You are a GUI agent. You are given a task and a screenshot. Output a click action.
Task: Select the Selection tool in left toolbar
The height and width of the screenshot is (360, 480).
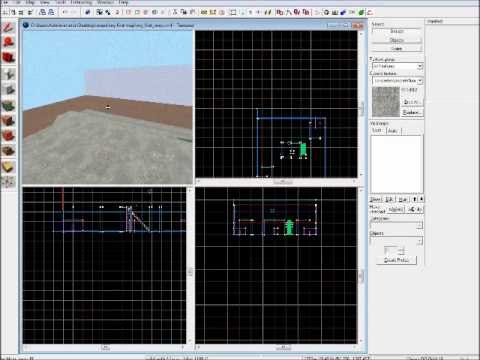point(9,27)
